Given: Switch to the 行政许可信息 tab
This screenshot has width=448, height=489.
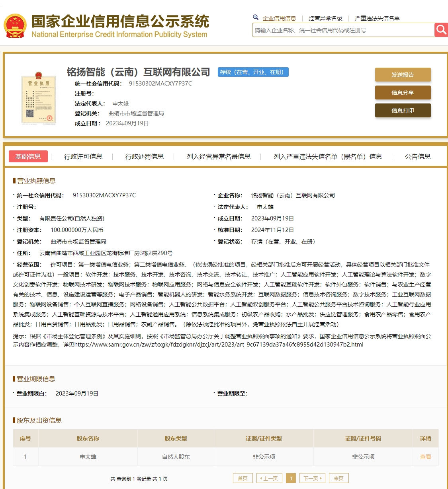Looking at the screenshot, I should click(83, 156).
